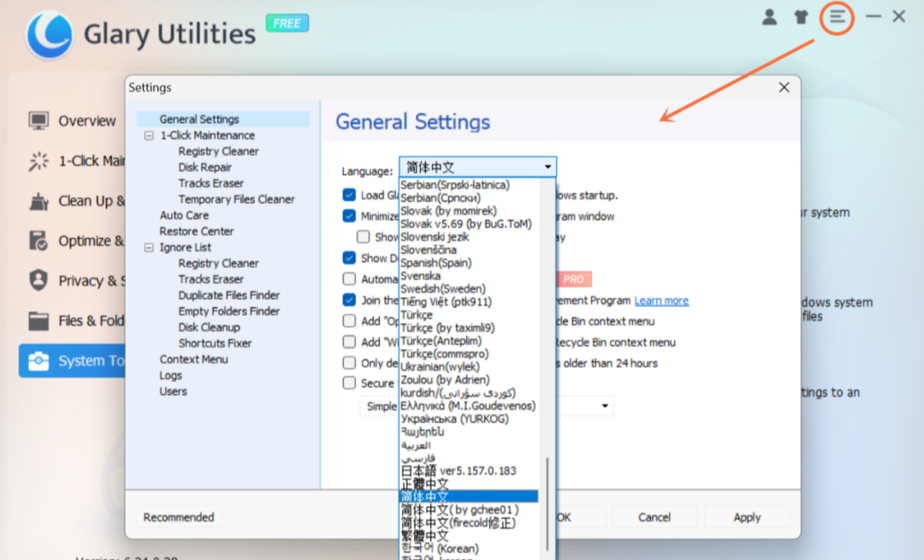
Task: Click the Glary Utilities moon logo
Action: [50, 35]
